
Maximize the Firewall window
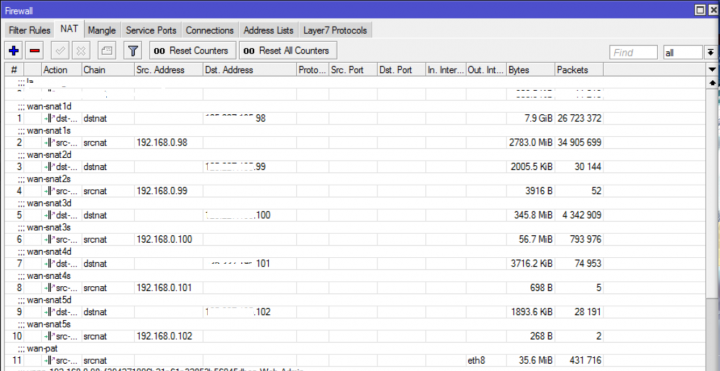pos(700,10)
